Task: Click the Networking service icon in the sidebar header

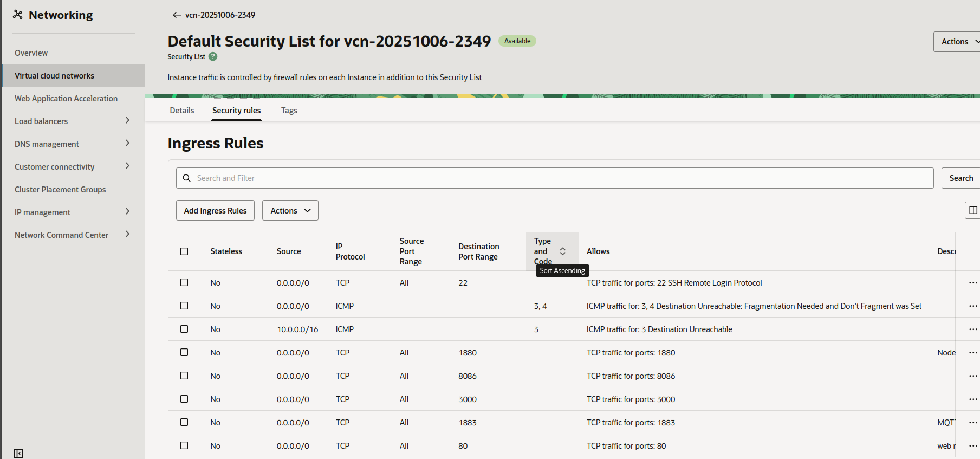Action: tap(18, 15)
